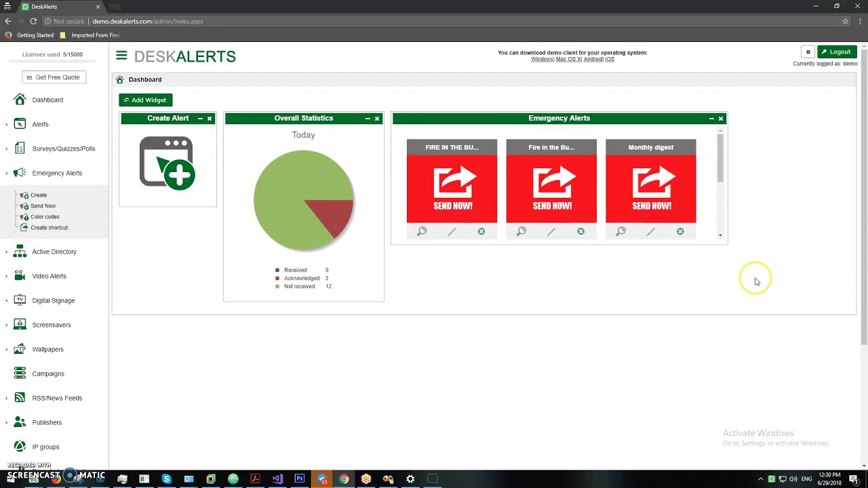This screenshot has width=868, height=488.
Task: Switch to the DeskAlerts browser tab
Action: pyautogui.click(x=61, y=7)
